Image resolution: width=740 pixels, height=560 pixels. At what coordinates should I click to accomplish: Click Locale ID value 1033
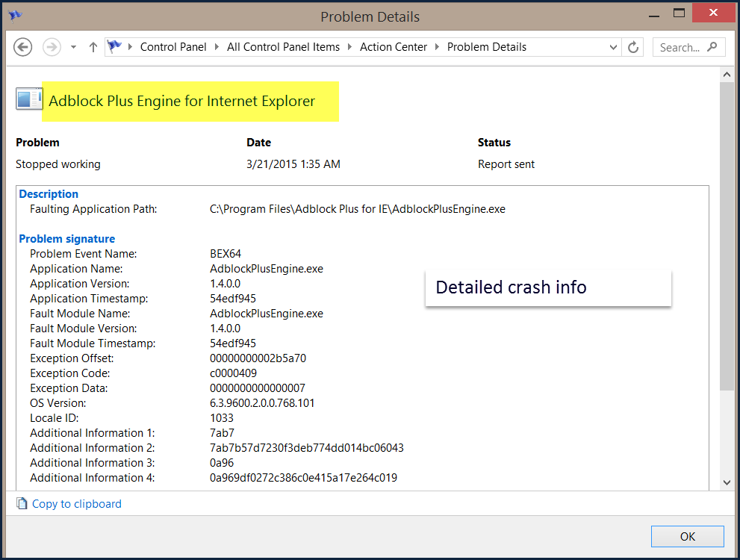point(222,418)
